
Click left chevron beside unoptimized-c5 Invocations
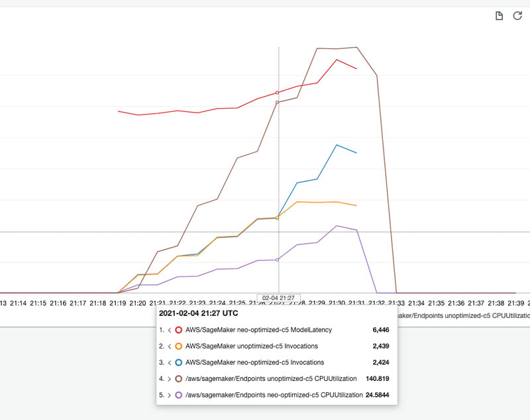[170, 346]
